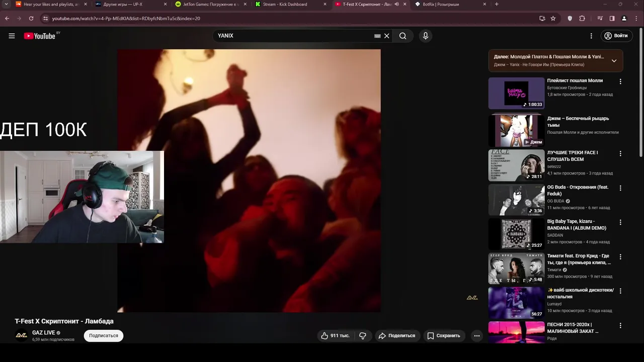This screenshot has height=362, width=644.
Task: Share the video via Поделиться
Action: (397, 335)
